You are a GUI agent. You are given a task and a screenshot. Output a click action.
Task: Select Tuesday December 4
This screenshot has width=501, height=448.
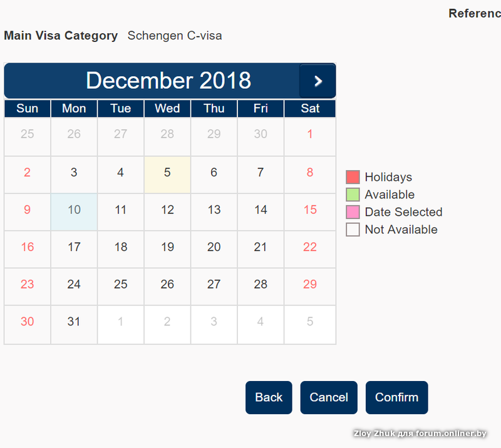(x=121, y=173)
